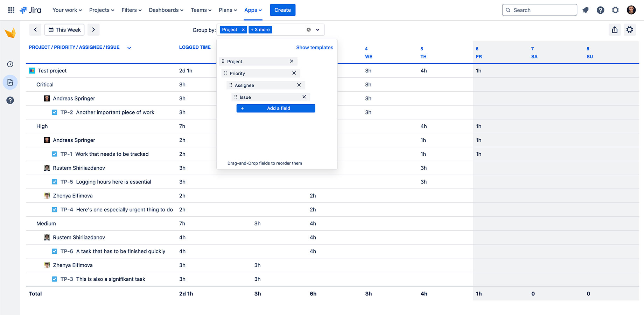Viewport: 644px width, 315px height.
Task: Open the reports document sidebar icon
Action: coord(10,82)
